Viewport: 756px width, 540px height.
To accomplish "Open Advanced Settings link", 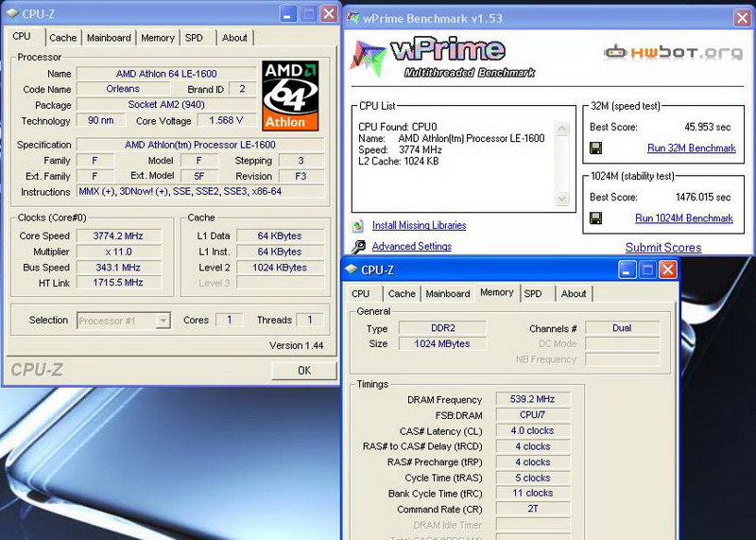I will (x=412, y=246).
